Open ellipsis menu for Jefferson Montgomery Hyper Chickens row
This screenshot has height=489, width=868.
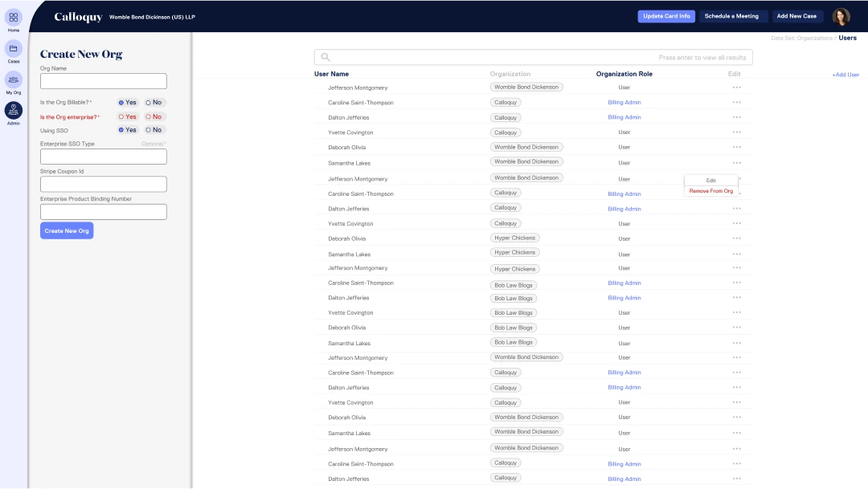tap(736, 267)
